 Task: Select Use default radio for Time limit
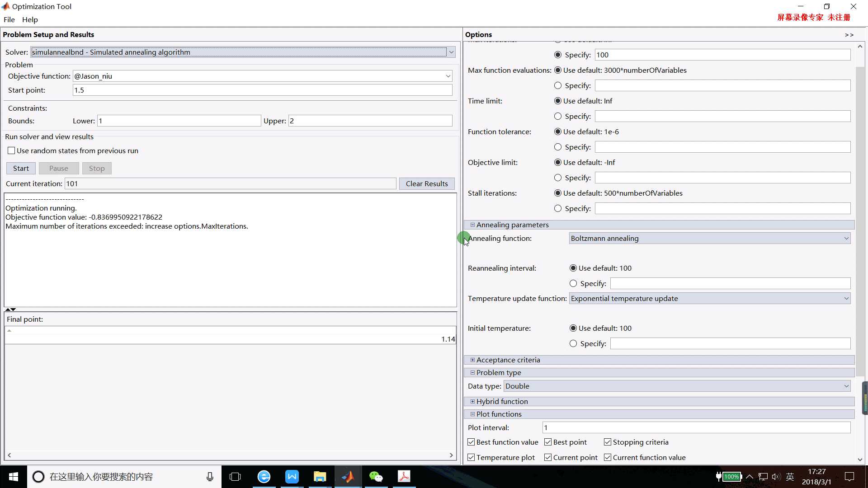click(557, 100)
